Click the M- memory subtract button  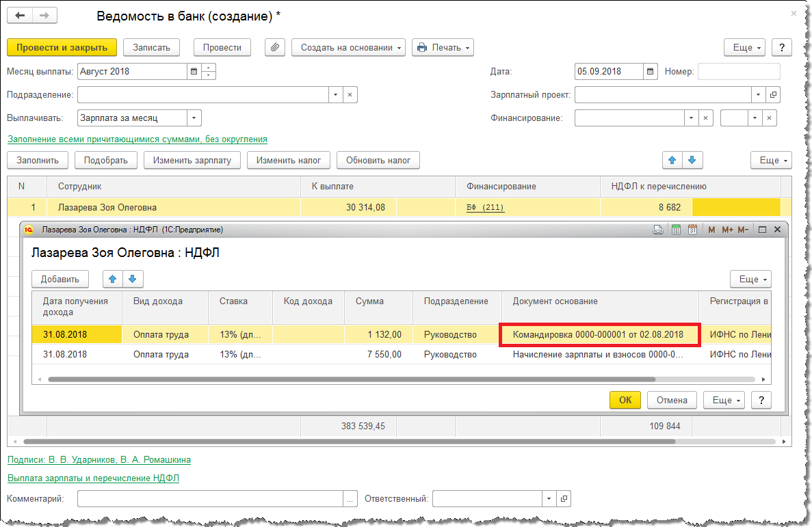(743, 230)
